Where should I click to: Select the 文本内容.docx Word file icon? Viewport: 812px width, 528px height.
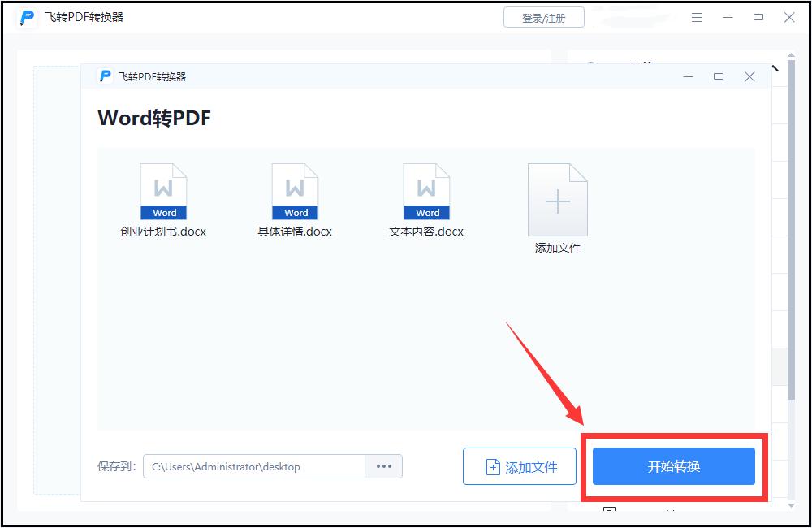(x=426, y=188)
